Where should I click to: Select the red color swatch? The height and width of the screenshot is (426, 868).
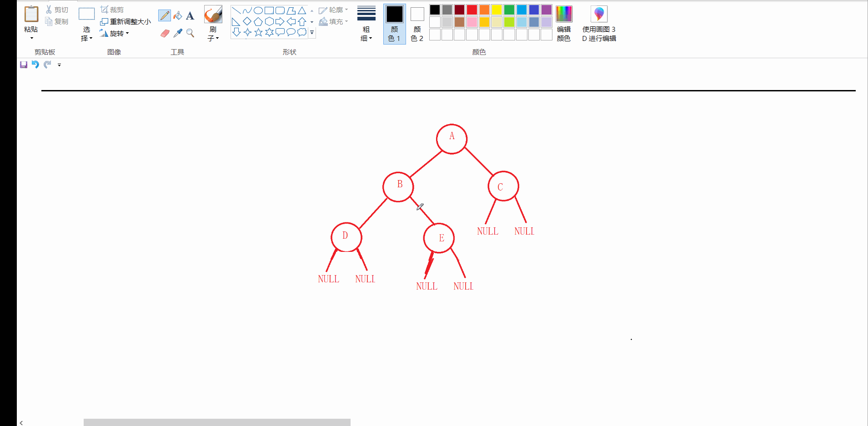pyautogui.click(x=472, y=10)
